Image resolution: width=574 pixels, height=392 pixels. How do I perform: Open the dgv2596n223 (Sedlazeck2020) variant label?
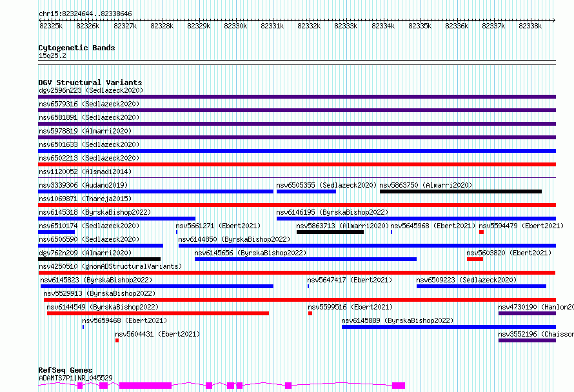point(91,90)
